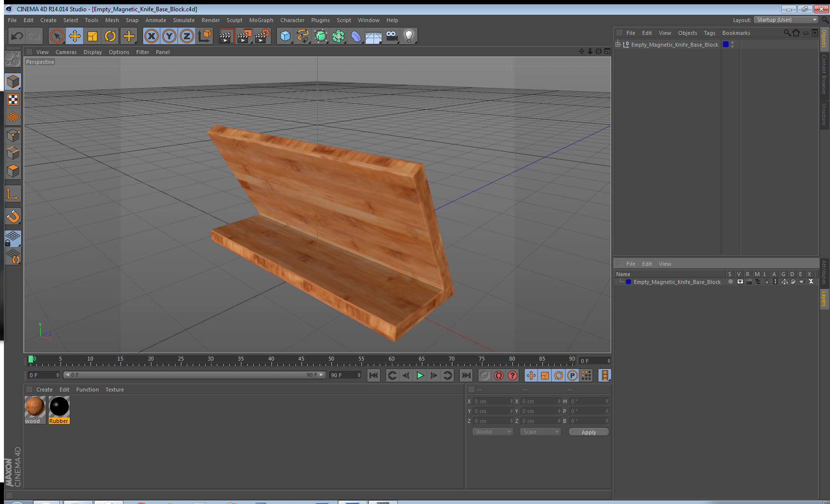830x504 pixels.
Task: Toggle Snap magnet icon
Action: coord(13,216)
